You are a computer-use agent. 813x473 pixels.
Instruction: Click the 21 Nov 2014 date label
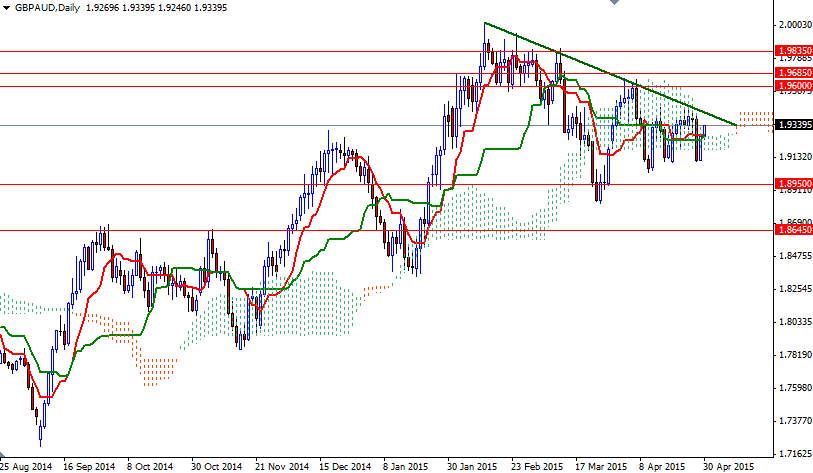[x=282, y=467]
